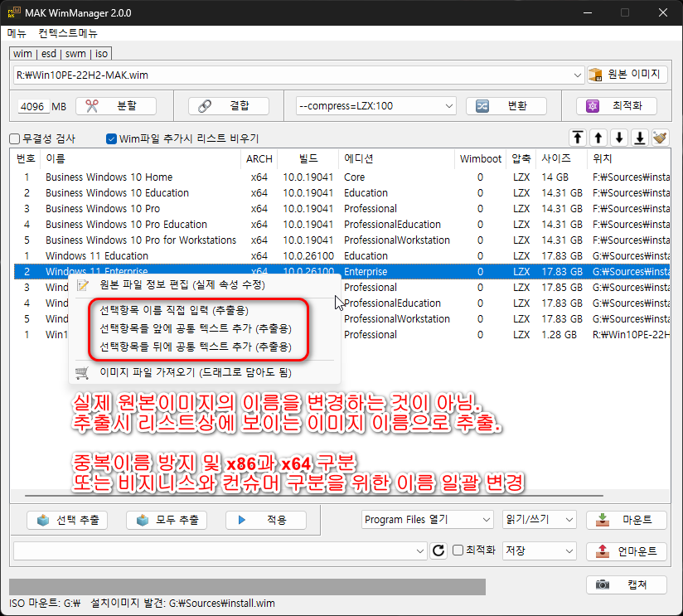Select row Business Windows 10 Education

[x=342, y=193]
